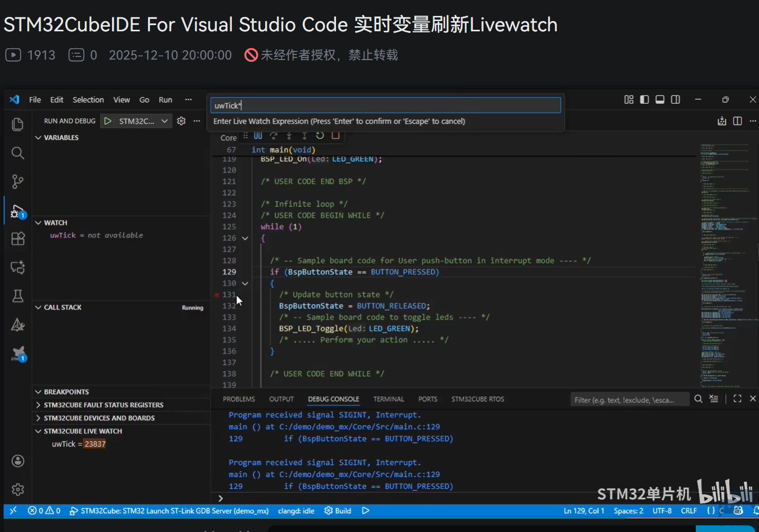The image size is (759, 532).
Task: Open the STM32C... debug configuration dropdown
Action: click(x=136, y=121)
